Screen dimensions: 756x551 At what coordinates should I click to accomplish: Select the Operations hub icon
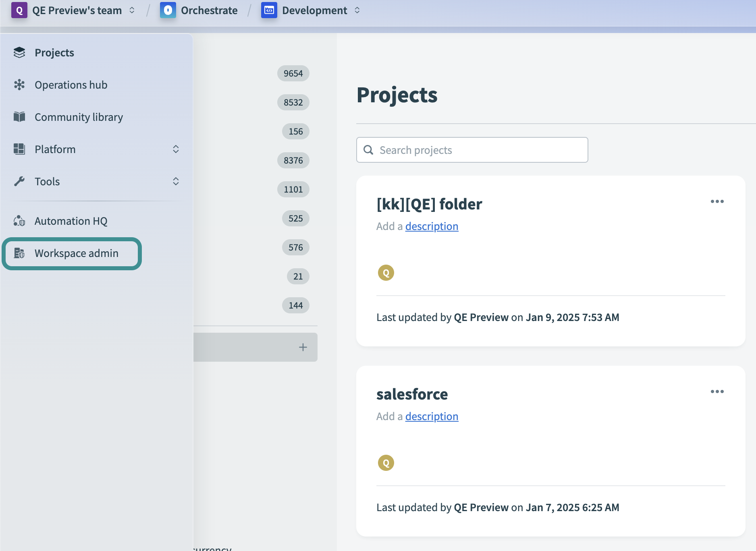point(19,85)
